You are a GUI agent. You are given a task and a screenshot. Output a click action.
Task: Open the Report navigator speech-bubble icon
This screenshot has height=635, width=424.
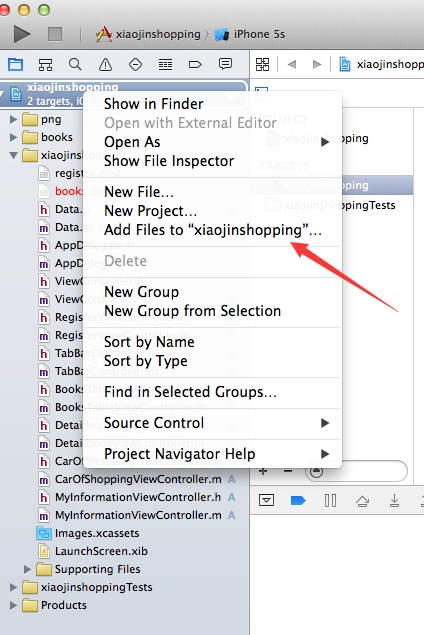click(225, 64)
